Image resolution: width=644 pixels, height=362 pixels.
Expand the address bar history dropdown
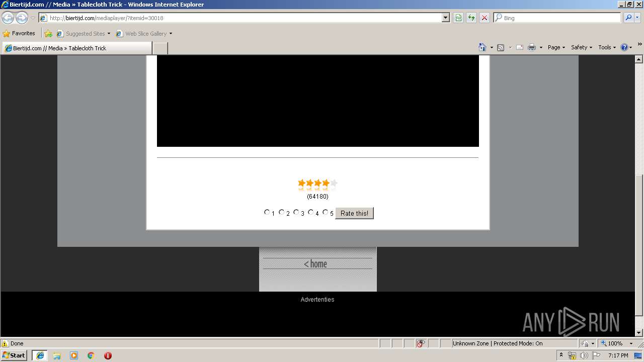[x=446, y=18]
